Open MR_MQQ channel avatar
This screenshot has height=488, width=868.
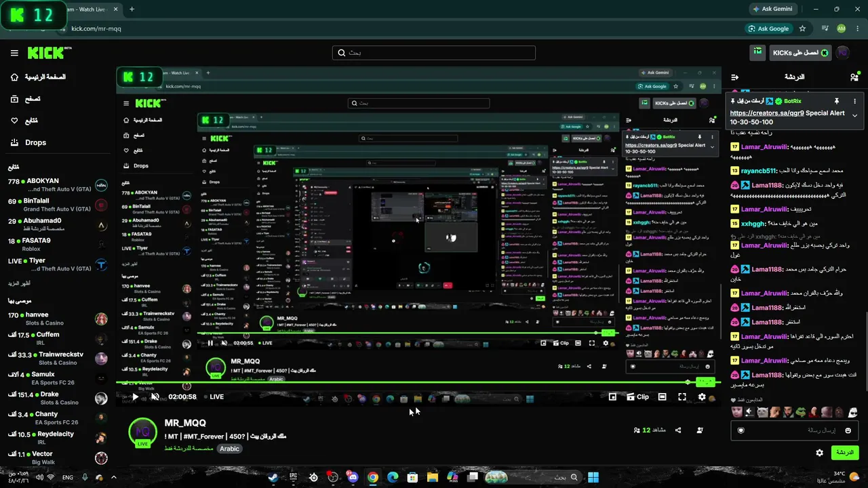pyautogui.click(x=143, y=434)
